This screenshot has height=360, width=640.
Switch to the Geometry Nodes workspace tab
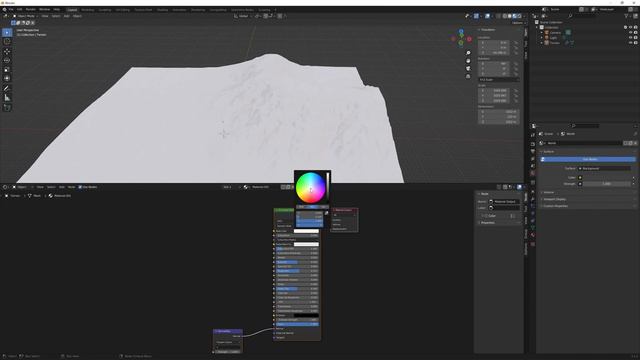click(x=242, y=9)
